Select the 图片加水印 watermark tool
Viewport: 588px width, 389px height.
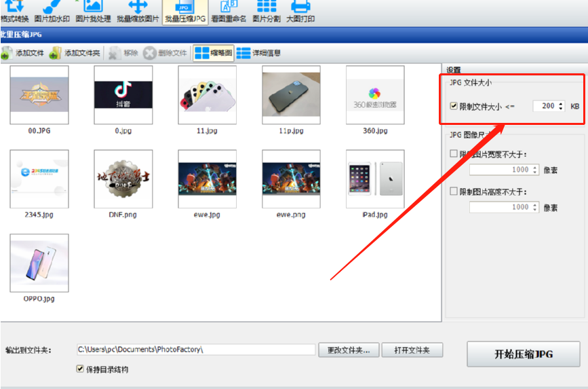point(52,12)
